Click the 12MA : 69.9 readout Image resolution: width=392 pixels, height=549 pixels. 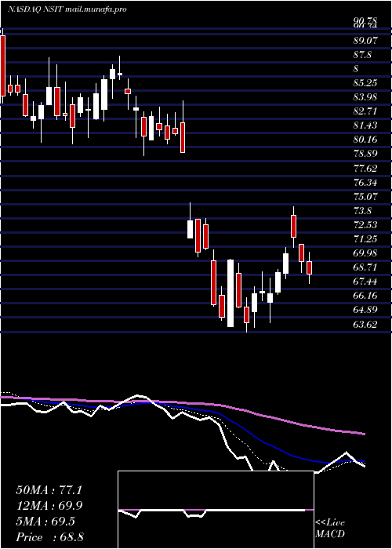click(x=49, y=506)
